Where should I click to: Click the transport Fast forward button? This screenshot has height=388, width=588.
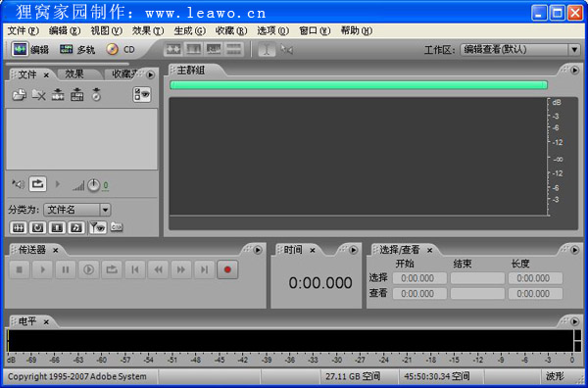point(181,269)
